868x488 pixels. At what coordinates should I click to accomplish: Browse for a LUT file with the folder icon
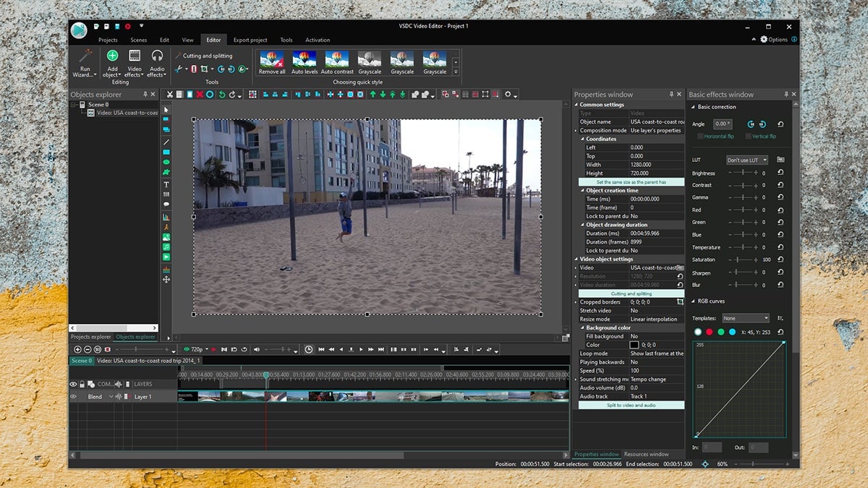(780, 160)
